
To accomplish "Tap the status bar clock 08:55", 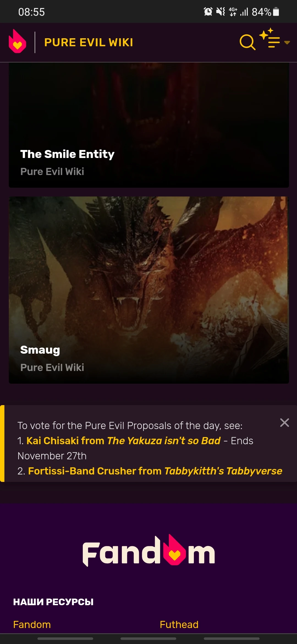I will pyautogui.click(x=31, y=12).
